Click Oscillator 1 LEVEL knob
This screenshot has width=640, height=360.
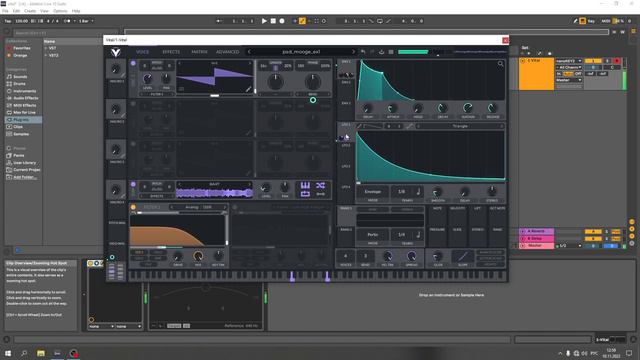pyautogui.click(x=147, y=78)
